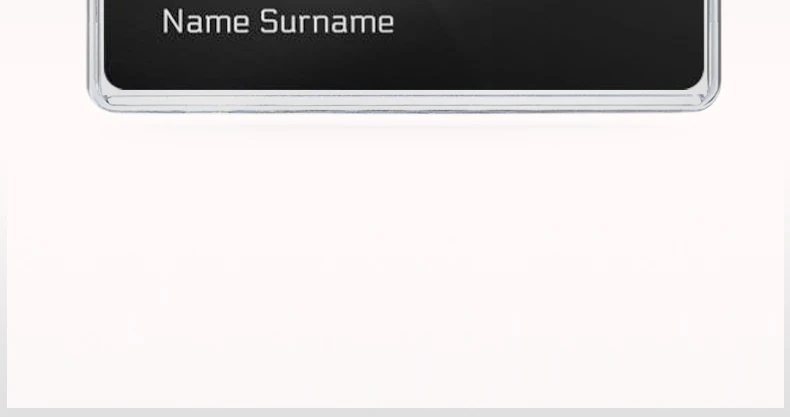Click the clear plastic badge holder's bottom edge
Screen dimensions: 790x417
(x=403, y=102)
